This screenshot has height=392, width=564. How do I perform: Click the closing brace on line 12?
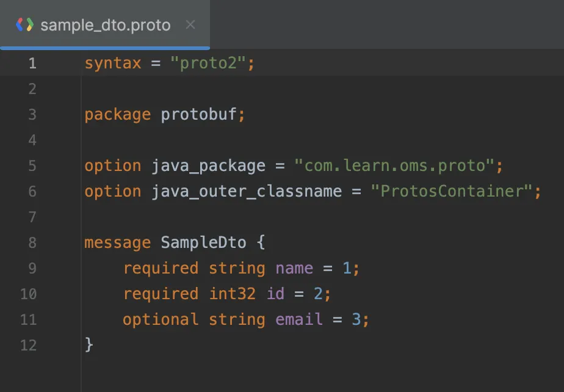click(89, 345)
